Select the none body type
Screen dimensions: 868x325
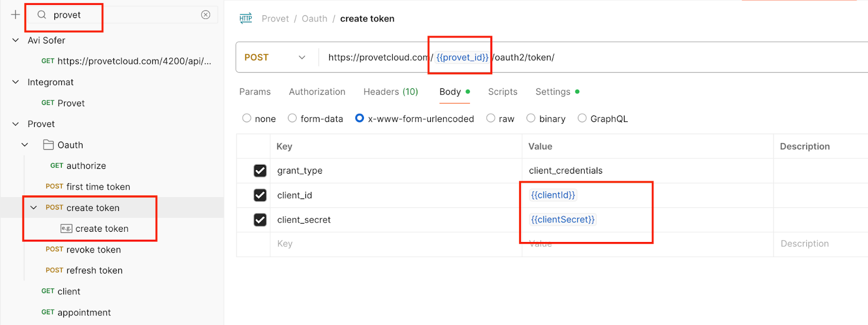pos(247,118)
